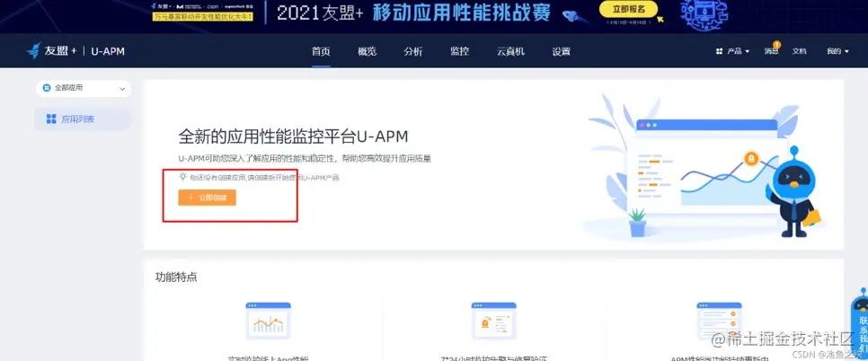868x361 pixels.
Task: Click the U-APM product name in header
Action: tap(108, 51)
